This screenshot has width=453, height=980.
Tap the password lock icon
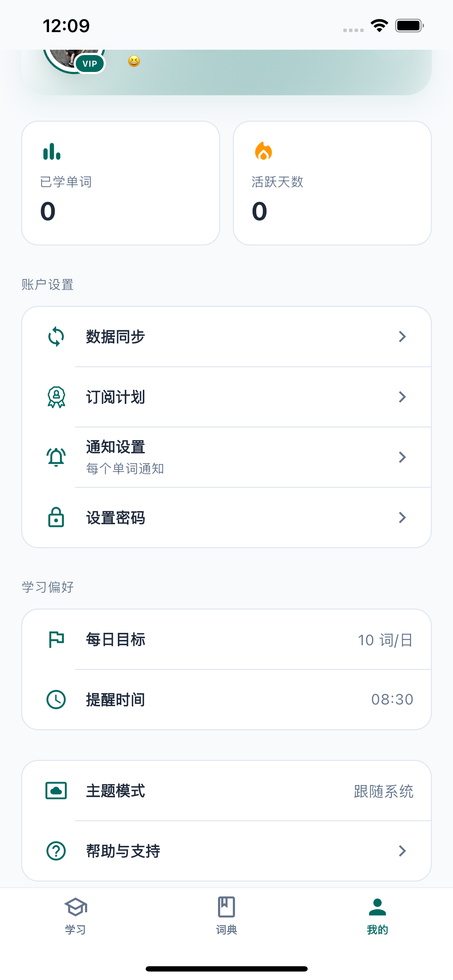point(56,518)
